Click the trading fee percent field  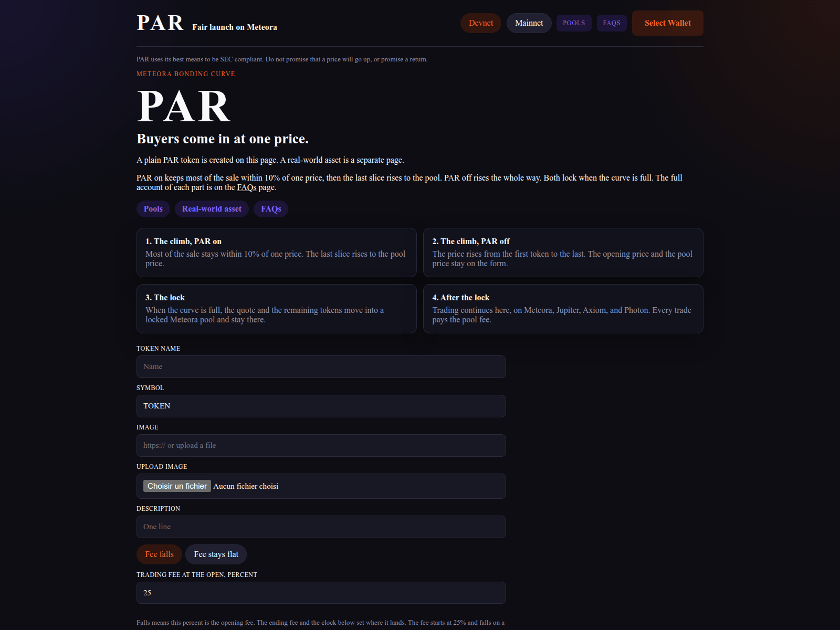(x=321, y=593)
